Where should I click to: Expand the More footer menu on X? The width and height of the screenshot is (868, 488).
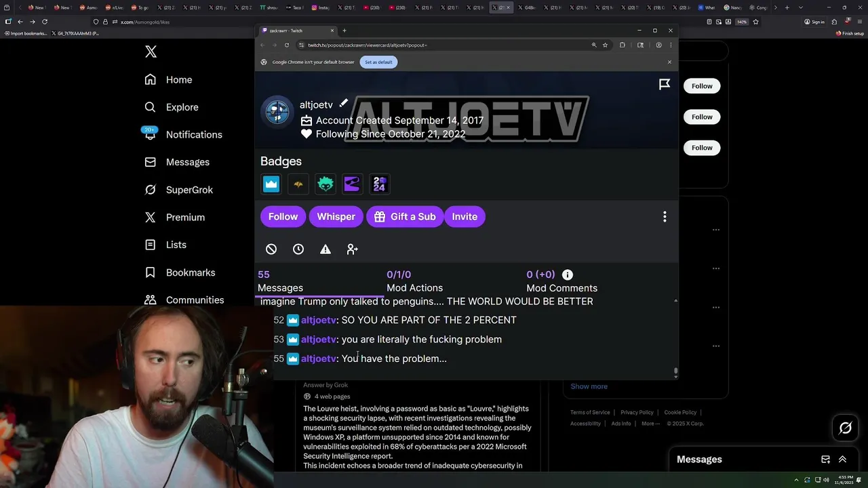coord(650,424)
